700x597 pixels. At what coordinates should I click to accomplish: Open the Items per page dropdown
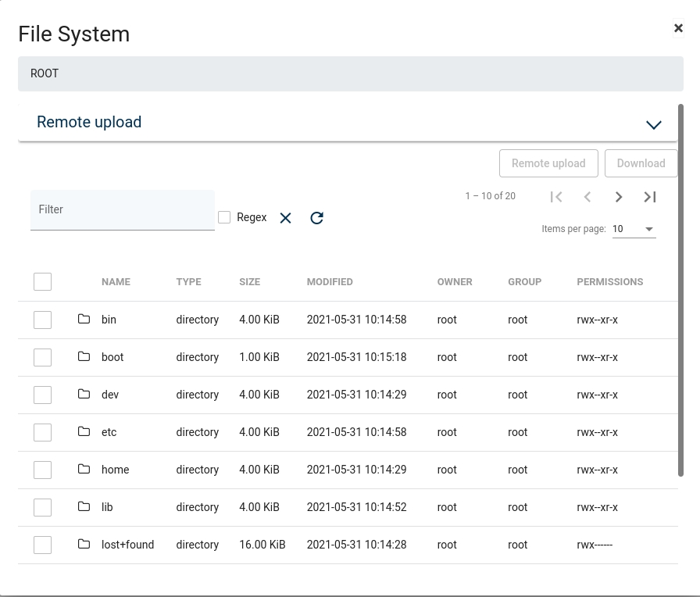coord(634,229)
